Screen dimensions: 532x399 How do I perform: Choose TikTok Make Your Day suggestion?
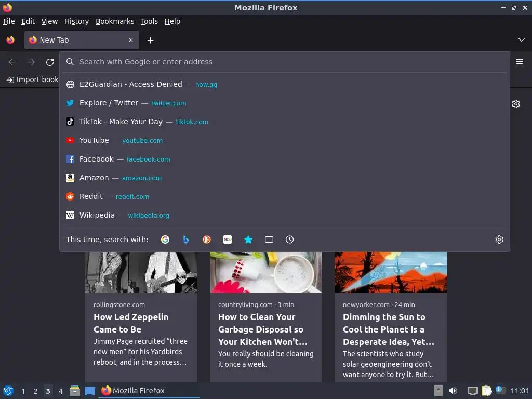tap(284, 122)
